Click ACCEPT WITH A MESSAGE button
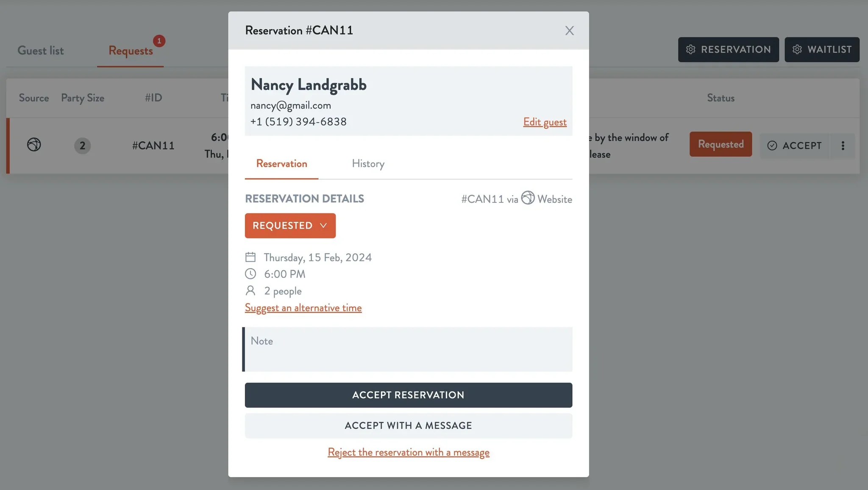The height and width of the screenshot is (490, 868). point(409,426)
